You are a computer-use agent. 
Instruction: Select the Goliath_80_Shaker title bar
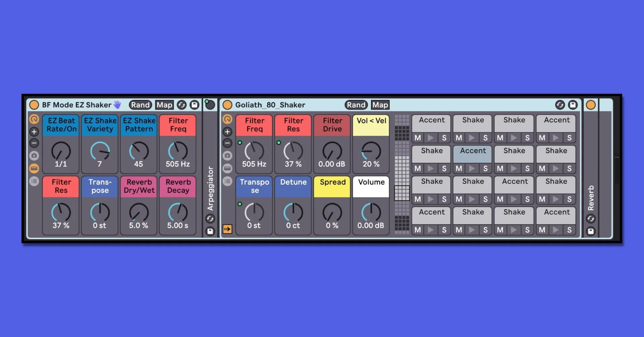[270, 105]
